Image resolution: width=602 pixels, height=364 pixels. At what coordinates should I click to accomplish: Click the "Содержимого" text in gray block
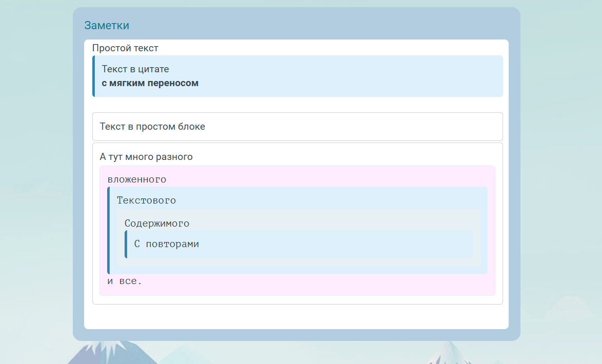[157, 224]
